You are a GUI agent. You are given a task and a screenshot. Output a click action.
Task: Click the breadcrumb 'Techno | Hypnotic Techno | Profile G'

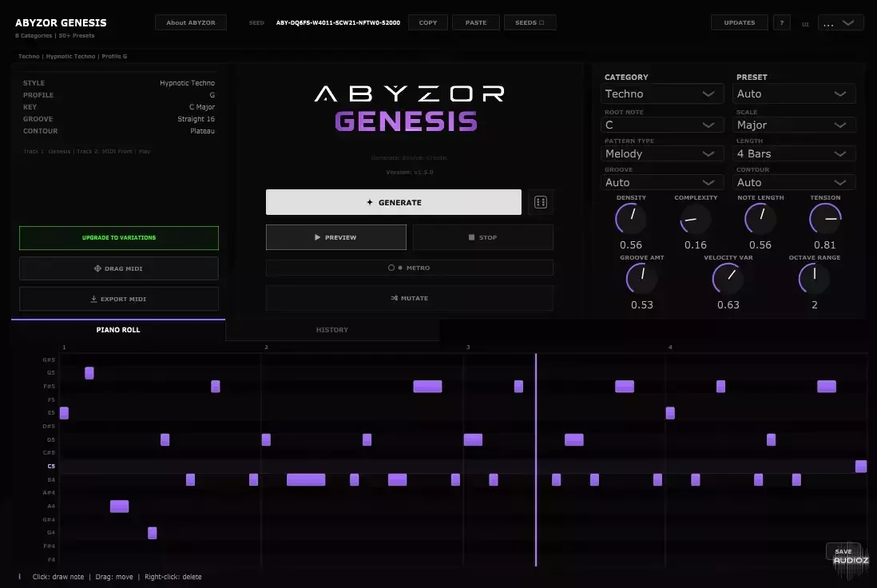(73, 56)
